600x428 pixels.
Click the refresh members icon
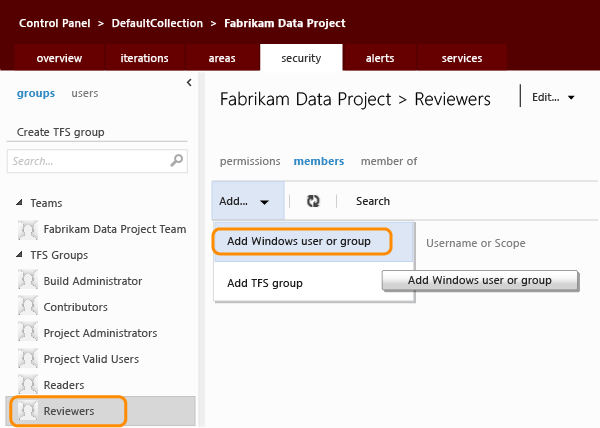(313, 201)
